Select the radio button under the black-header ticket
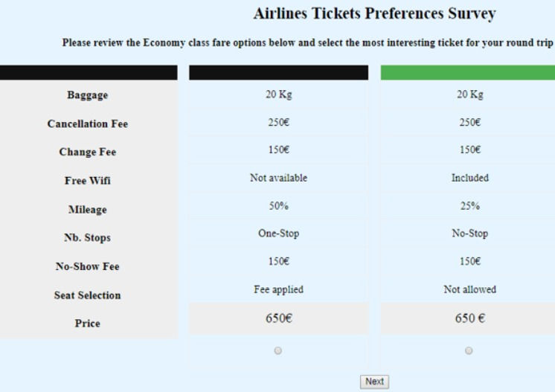Image resolution: width=555 pixels, height=392 pixels. tap(278, 350)
